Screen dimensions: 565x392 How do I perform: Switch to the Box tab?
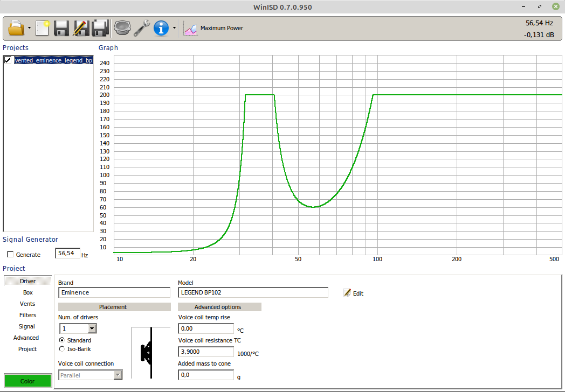point(27,292)
